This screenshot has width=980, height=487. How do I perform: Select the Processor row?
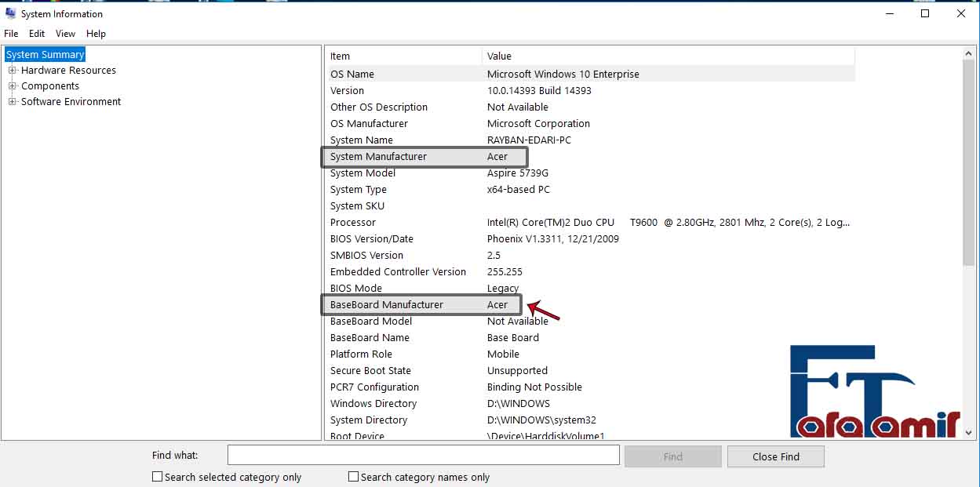pyautogui.click(x=591, y=222)
